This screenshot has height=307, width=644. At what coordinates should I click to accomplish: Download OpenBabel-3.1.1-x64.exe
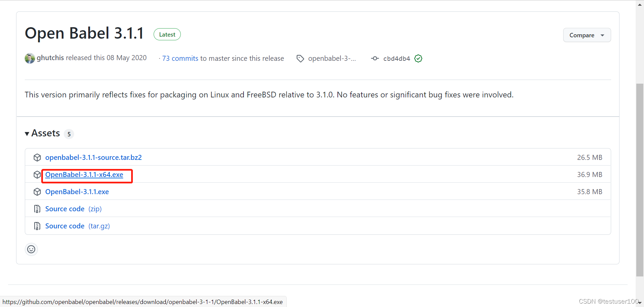[x=84, y=175]
